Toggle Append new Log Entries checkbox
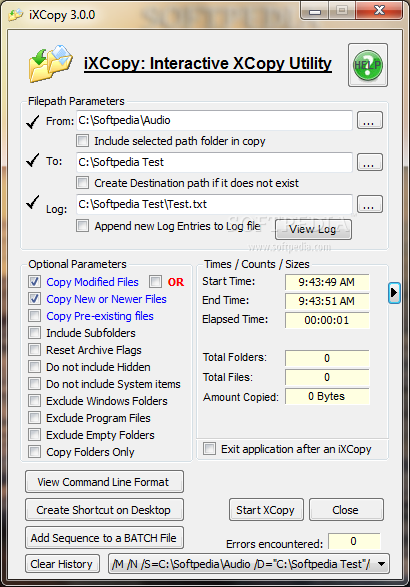Image resolution: width=410 pixels, height=587 pixels. pyautogui.click(x=82, y=226)
